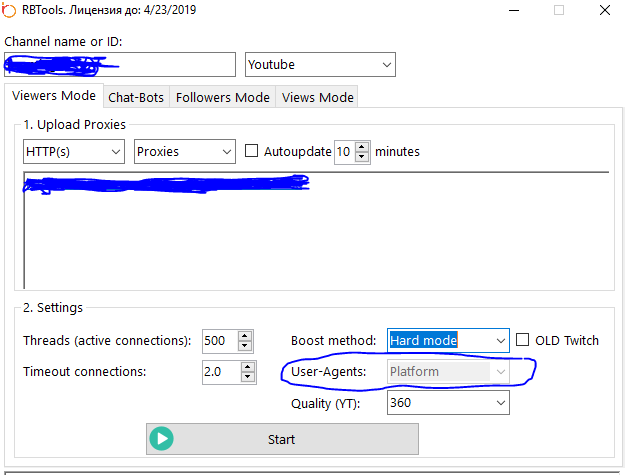Open the Quality (YT) 360 dropdown

point(448,402)
